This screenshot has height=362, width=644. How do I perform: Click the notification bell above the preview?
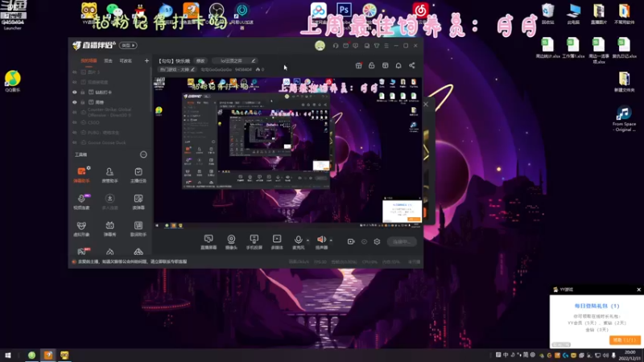(x=398, y=66)
